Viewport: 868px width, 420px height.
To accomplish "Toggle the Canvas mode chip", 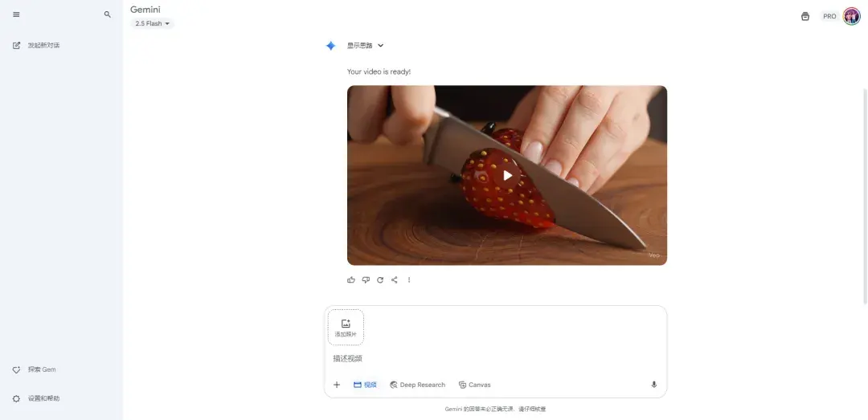I will pyautogui.click(x=475, y=385).
